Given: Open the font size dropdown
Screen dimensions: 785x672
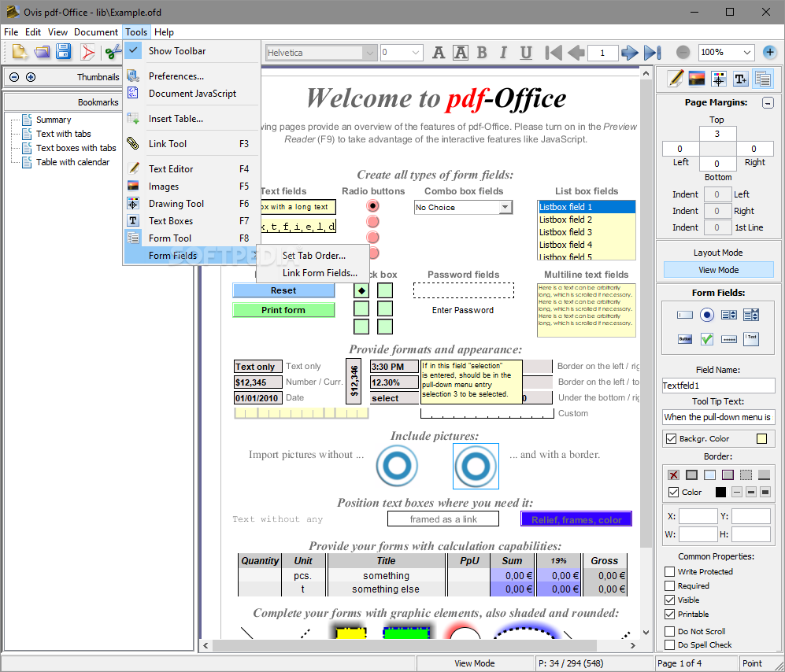Looking at the screenshot, I should [x=416, y=53].
